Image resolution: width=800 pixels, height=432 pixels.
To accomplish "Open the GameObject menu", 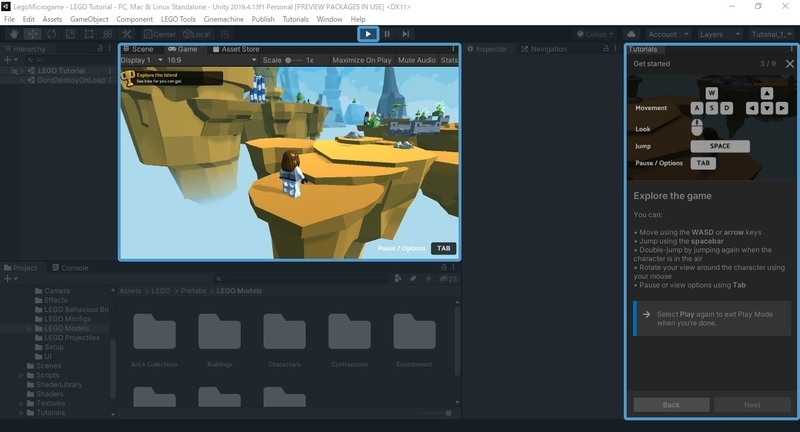I will click(89, 19).
